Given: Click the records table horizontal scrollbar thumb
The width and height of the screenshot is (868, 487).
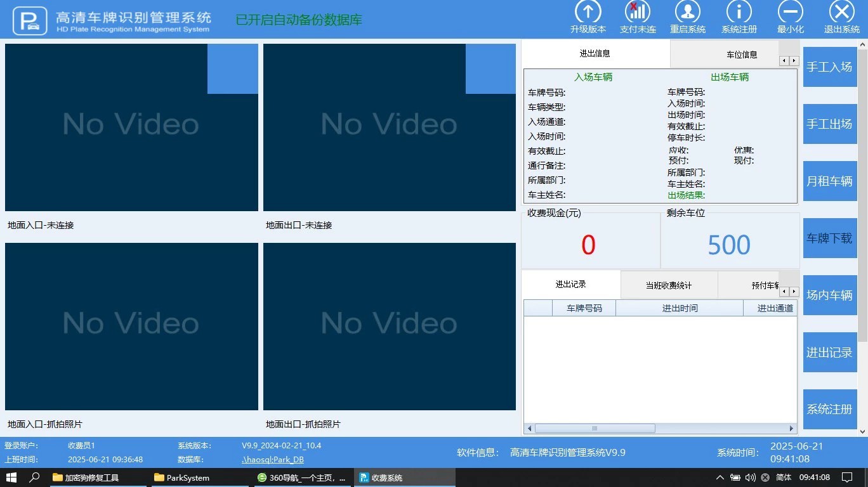Looking at the screenshot, I should 595,429.
